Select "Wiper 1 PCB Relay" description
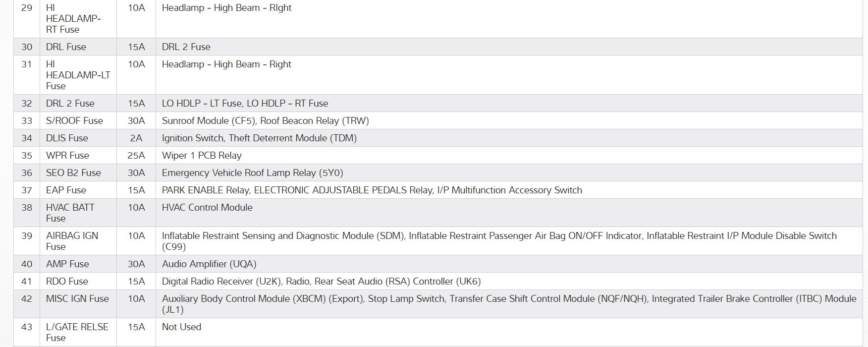This screenshot has width=868, height=347. [x=202, y=156]
